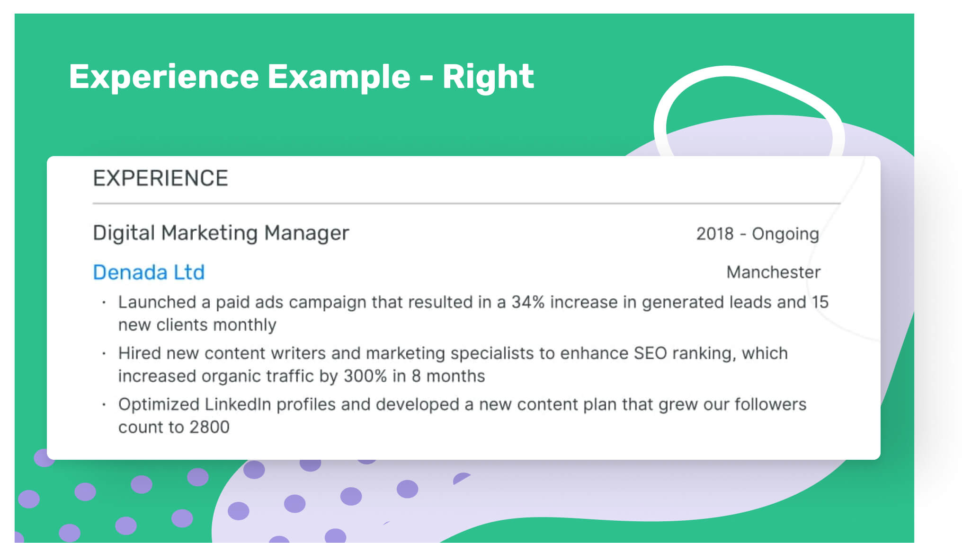Click the hired new content writers bullet
Image resolution: width=980 pixels, height=543 pixels.
453,364
